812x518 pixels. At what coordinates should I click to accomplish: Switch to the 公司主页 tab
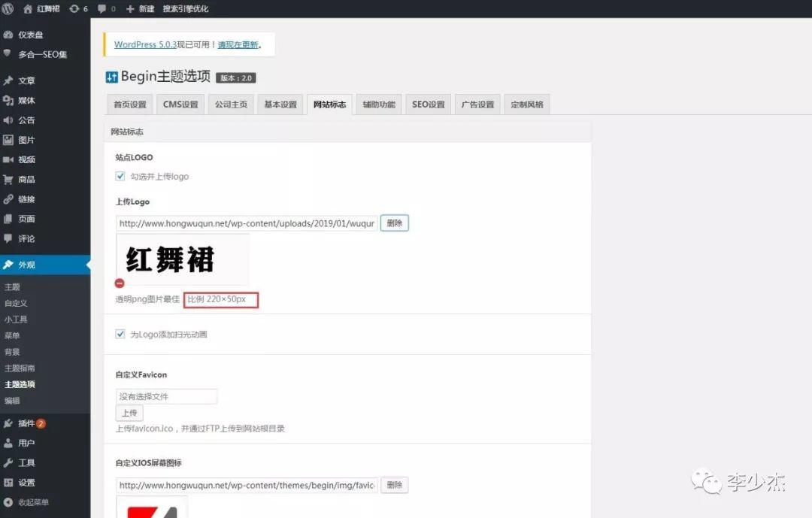[231, 104]
